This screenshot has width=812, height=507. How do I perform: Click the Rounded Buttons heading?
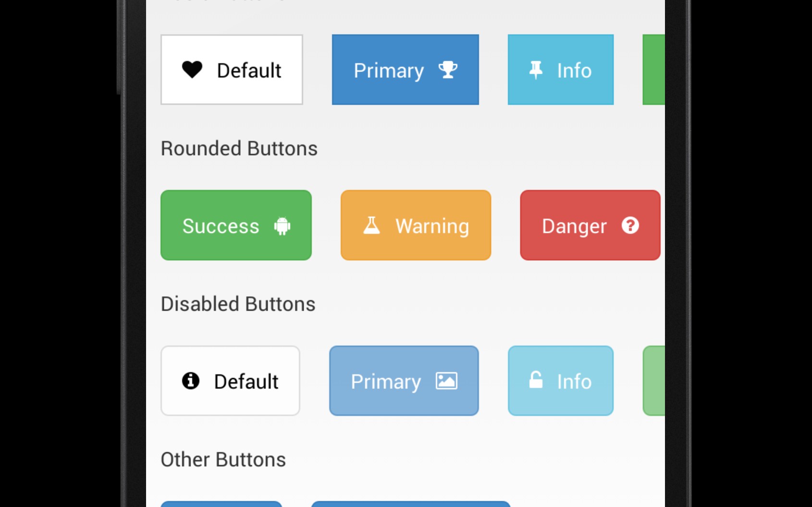click(239, 148)
